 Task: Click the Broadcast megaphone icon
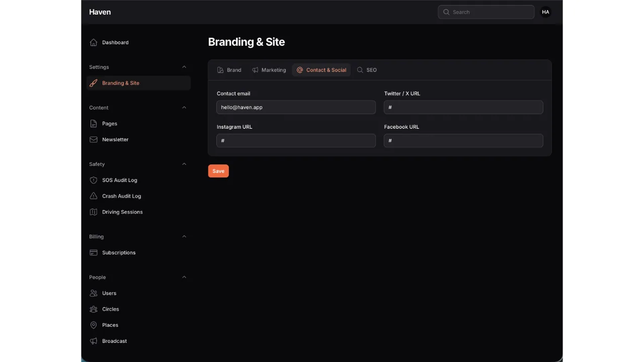tap(93, 341)
